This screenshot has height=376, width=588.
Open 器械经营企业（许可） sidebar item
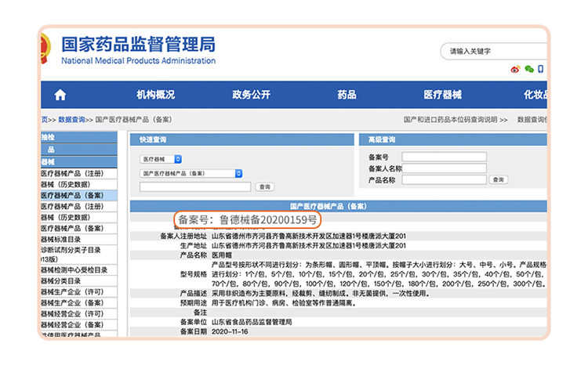coord(78,314)
